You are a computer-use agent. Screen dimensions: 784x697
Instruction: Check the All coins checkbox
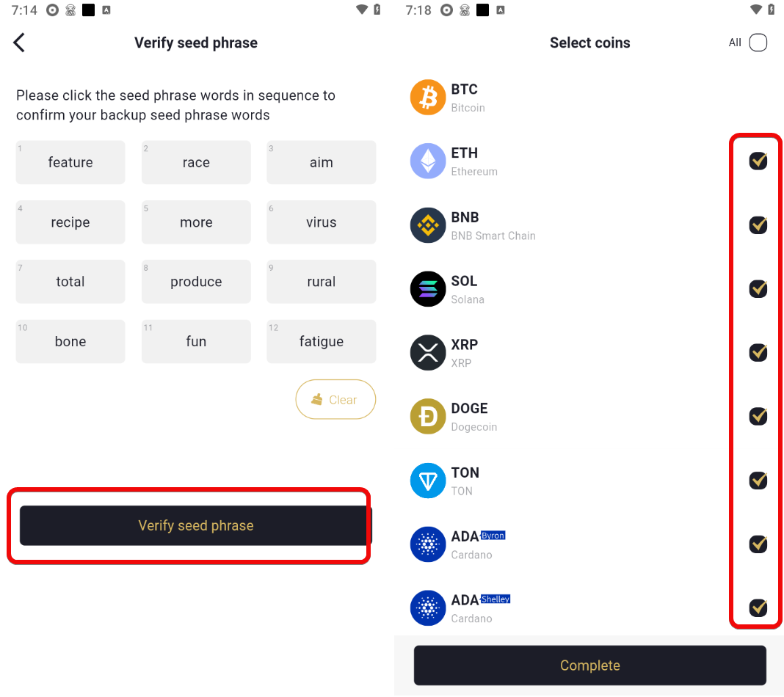click(x=758, y=43)
